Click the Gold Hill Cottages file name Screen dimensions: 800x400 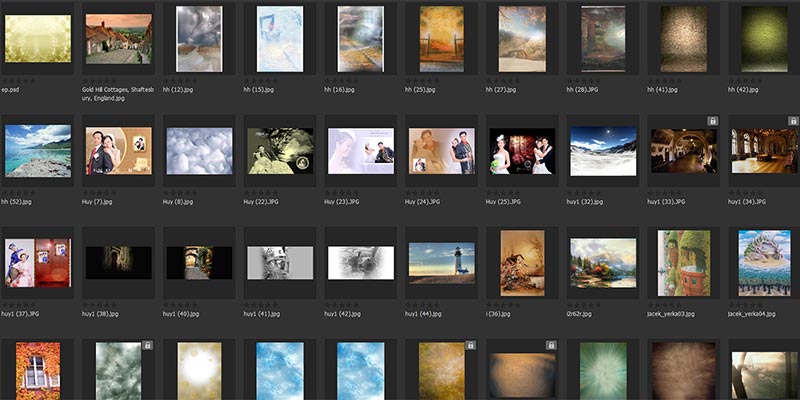click(x=117, y=94)
